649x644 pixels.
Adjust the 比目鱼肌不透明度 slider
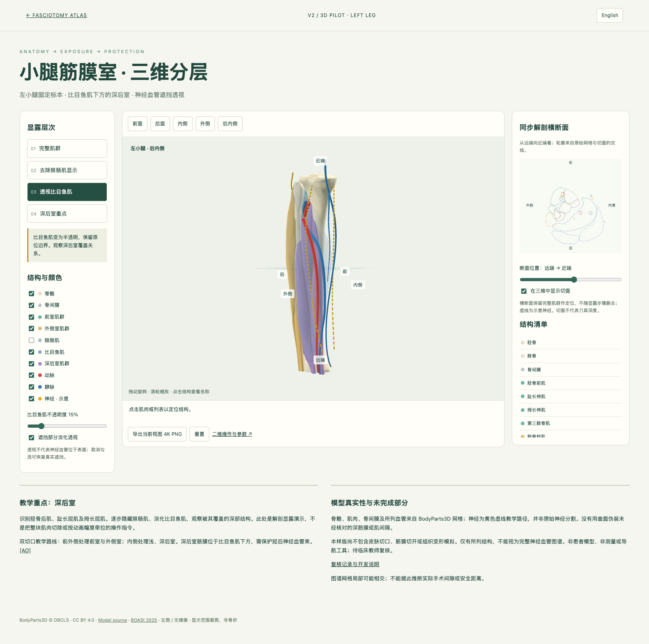tap(67, 426)
